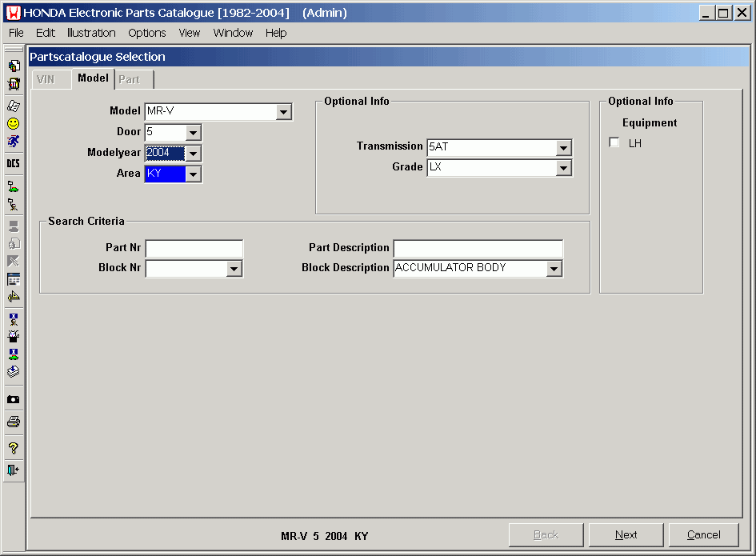Open the Modelyear dropdown arrow
Viewport: 756px width, 556px height.
pyautogui.click(x=193, y=154)
